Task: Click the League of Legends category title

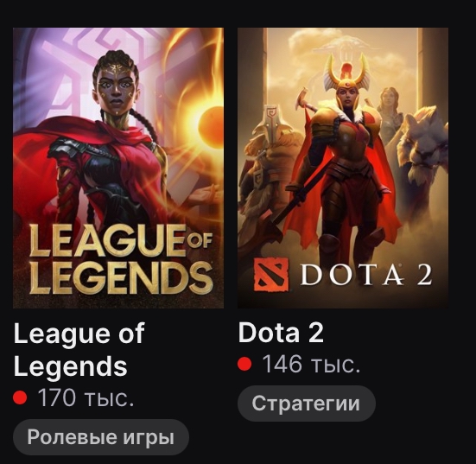Action: click(79, 349)
